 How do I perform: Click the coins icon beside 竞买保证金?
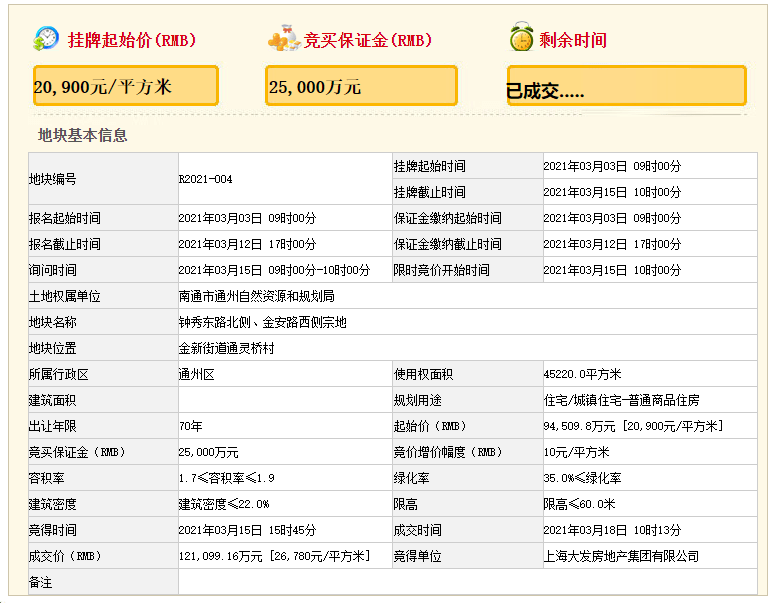pos(284,39)
